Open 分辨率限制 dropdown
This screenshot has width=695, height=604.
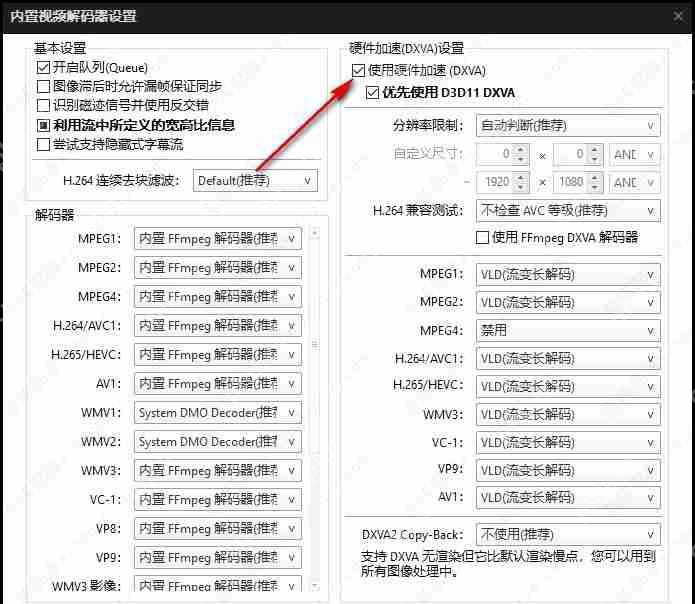pyautogui.click(x=568, y=126)
